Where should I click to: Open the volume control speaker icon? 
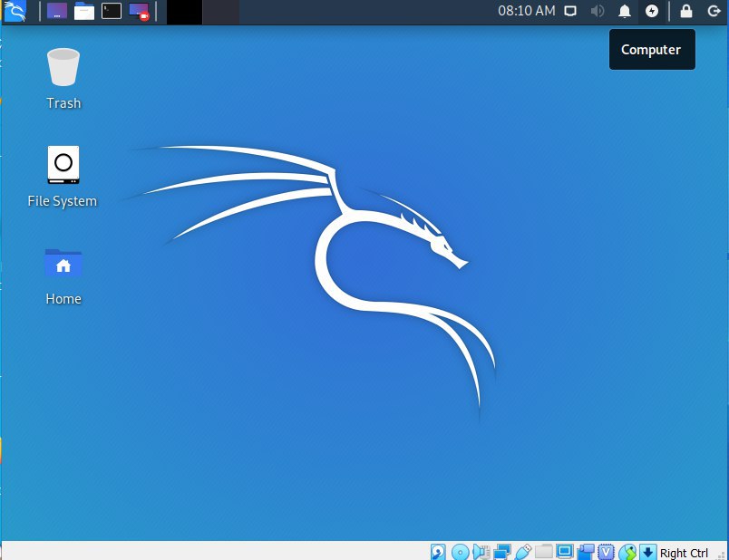click(x=598, y=11)
